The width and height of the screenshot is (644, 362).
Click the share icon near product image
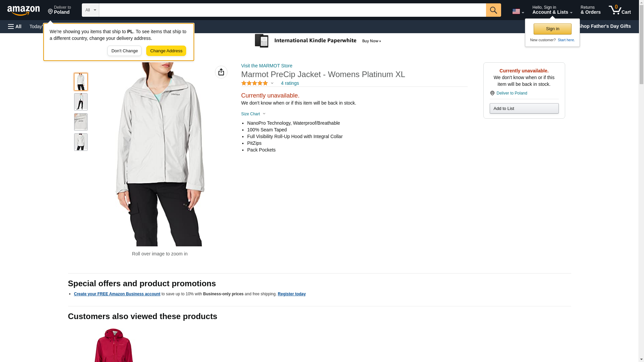pos(221,72)
